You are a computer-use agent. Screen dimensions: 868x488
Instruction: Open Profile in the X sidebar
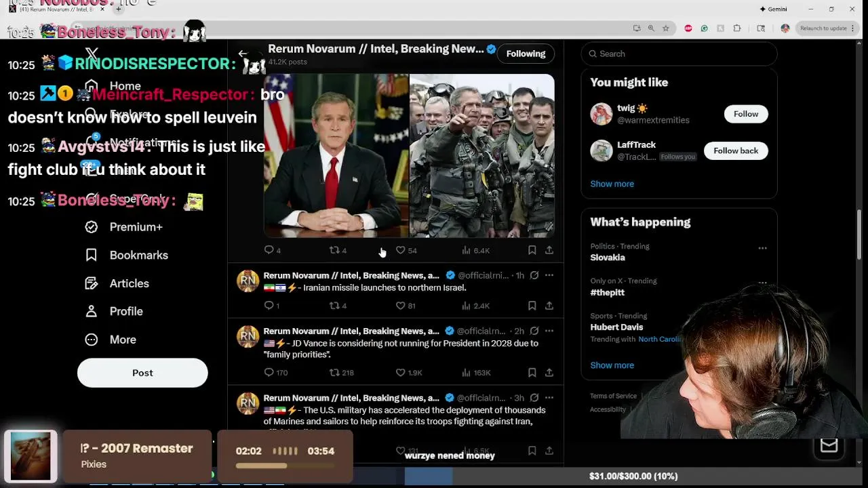(x=114, y=311)
